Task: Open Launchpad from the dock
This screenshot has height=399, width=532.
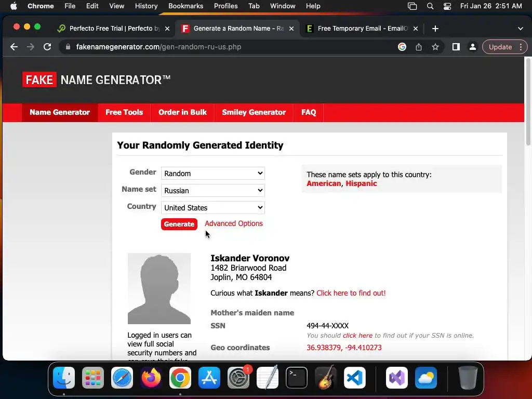Action: [x=93, y=378]
